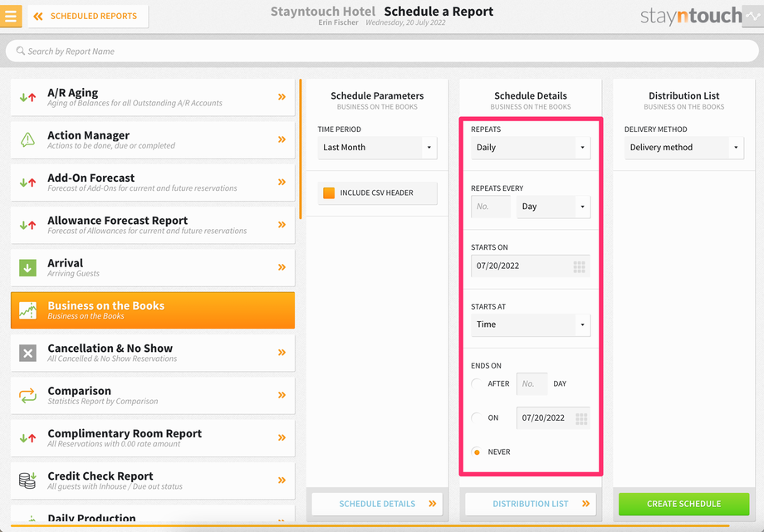
Task: Toggle the Include CSV Header checkbox
Action: tap(329, 193)
